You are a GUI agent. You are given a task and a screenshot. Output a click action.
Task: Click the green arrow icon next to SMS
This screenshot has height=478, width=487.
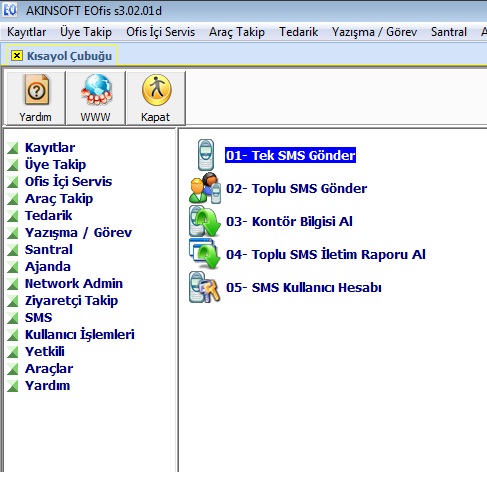pyautogui.click(x=13, y=318)
